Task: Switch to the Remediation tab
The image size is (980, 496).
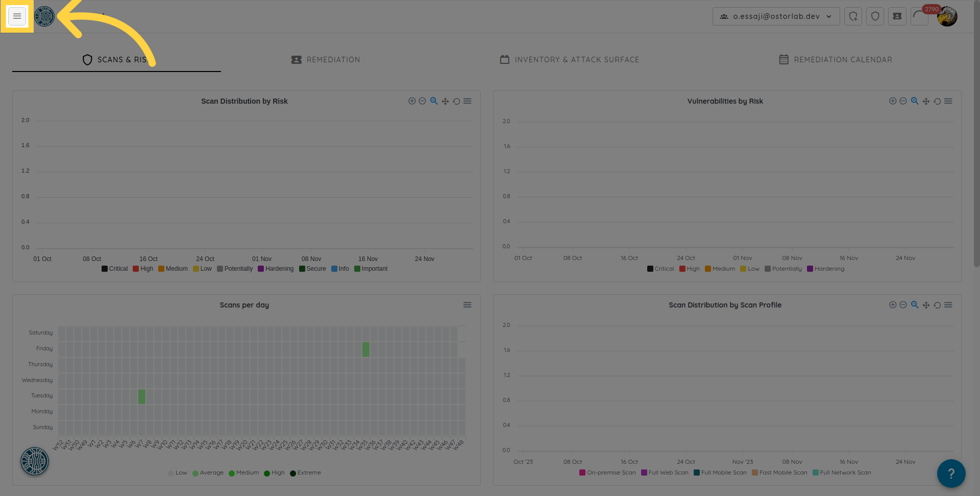Action: [326, 60]
